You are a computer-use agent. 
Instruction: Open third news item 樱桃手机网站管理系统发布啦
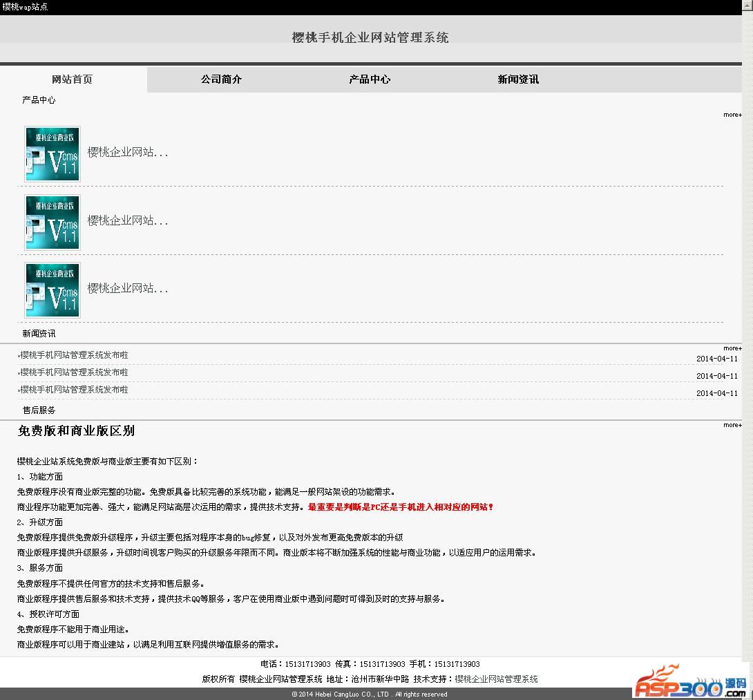(74, 390)
